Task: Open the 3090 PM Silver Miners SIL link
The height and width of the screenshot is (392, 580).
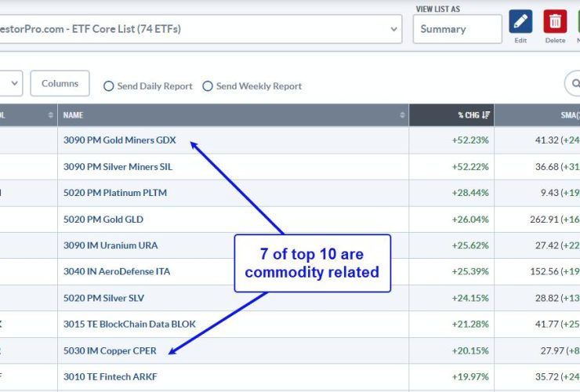Action: point(118,166)
